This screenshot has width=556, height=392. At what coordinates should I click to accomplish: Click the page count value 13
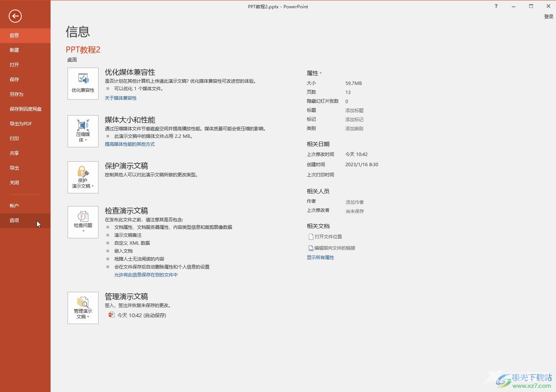[x=348, y=93]
